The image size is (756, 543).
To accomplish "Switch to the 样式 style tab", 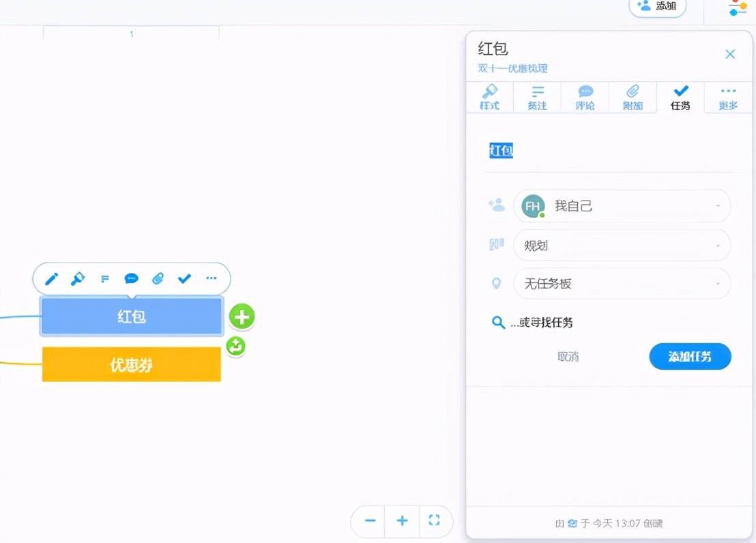I will [489, 98].
